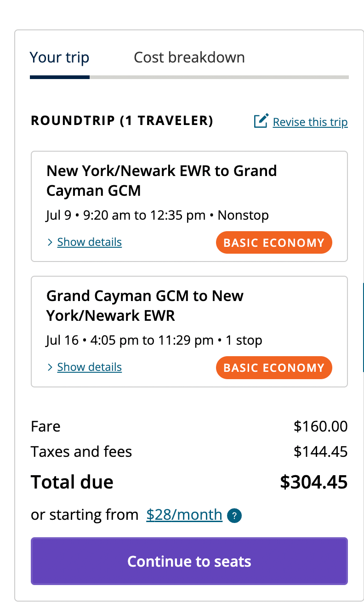Click the $304.45 total due amount

313,482
